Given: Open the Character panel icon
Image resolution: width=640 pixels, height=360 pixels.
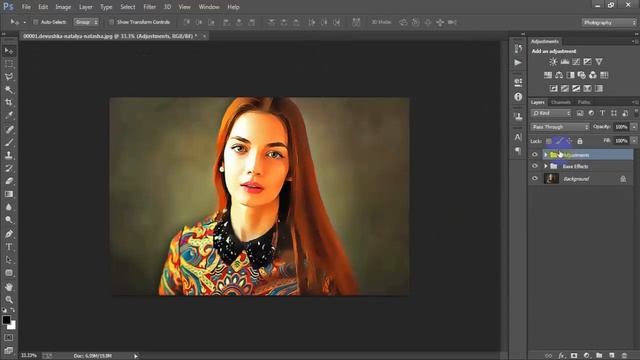Looking at the screenshot, I should [518, 137].
